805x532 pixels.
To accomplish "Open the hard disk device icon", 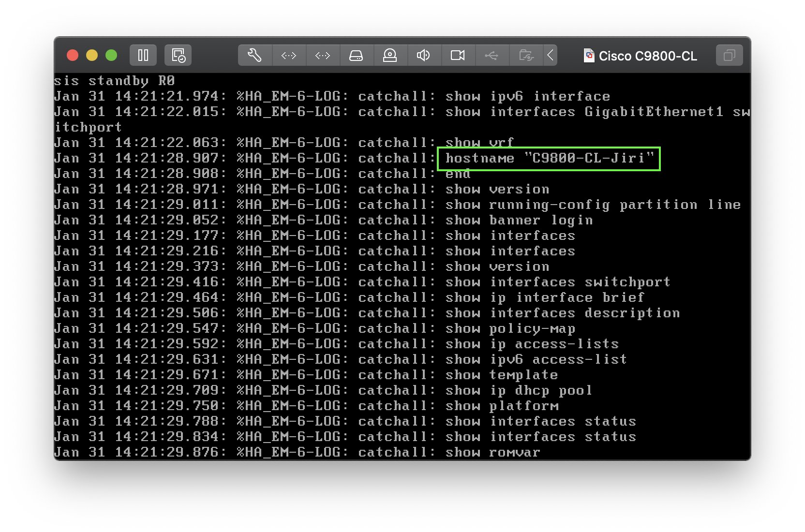I will tap(357, 55).
